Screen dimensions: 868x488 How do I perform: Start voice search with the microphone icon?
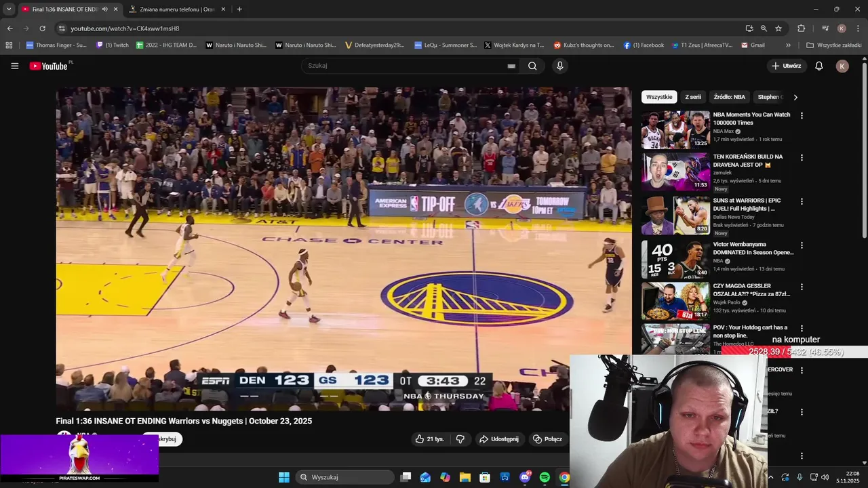pyautogui.click(x=559, y=66)
